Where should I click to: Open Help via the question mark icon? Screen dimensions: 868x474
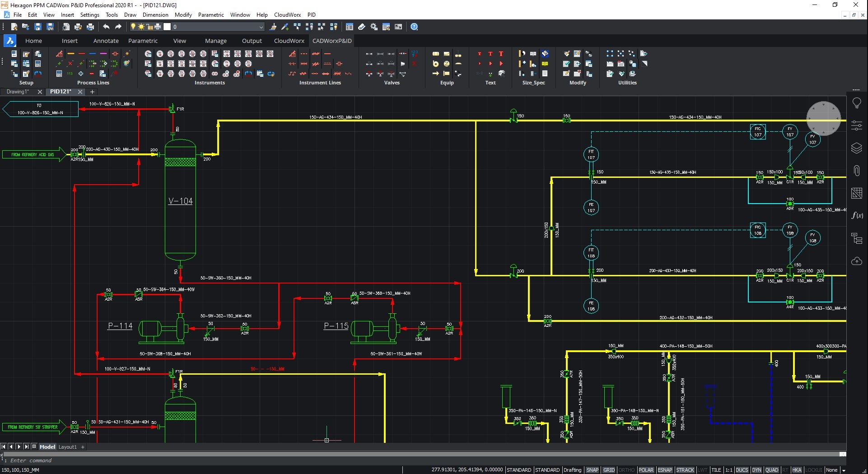tap(414, 27)
